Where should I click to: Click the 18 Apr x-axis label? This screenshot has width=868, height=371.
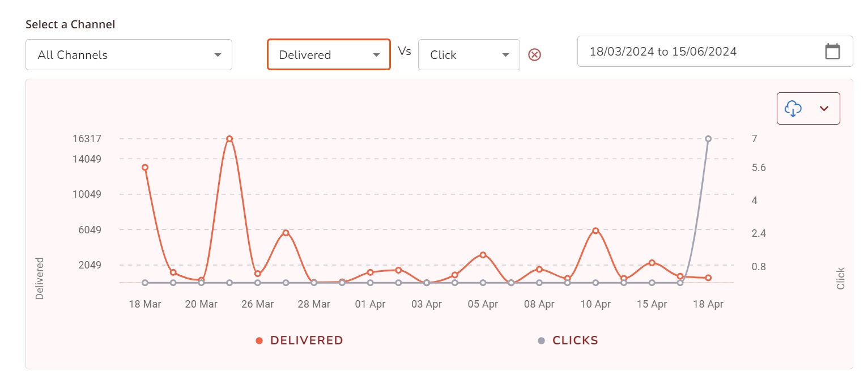pyautogui.click(x=708, y=304)
